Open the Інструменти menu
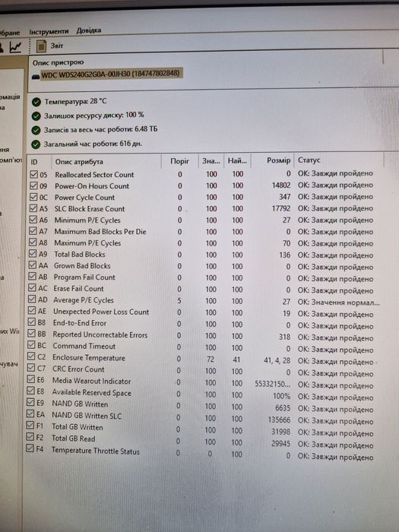The width and height of the screenshot is (399, 532). [49, 32]
